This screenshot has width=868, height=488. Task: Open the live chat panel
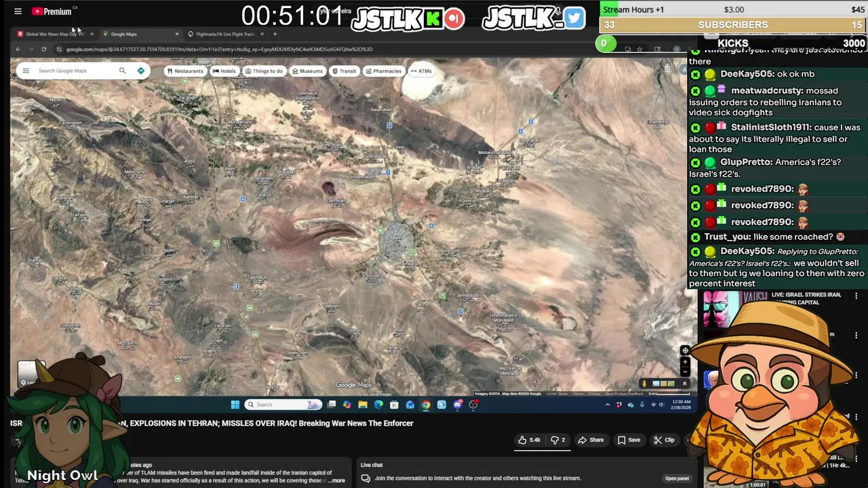pos(677,479)
